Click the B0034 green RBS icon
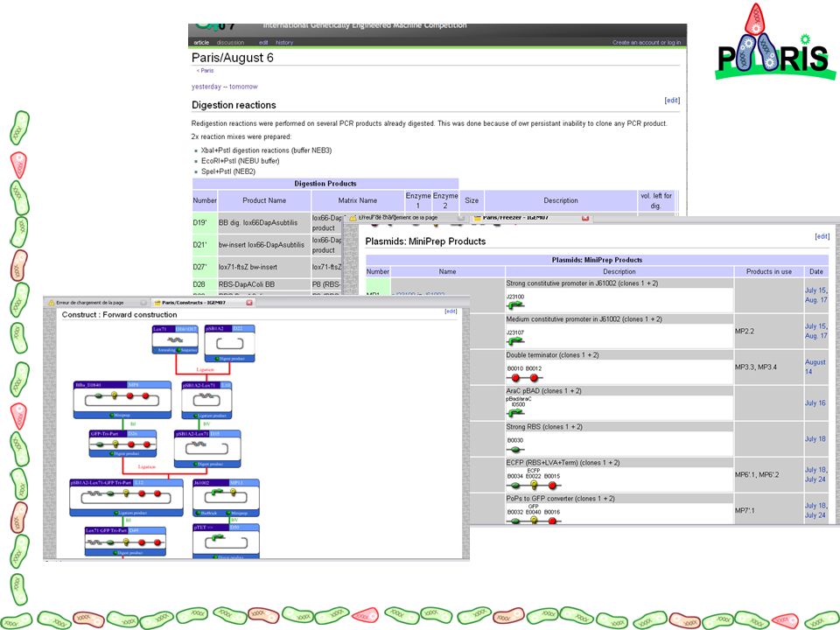This screenshot has height=630, width=840. tap(515, 486)
